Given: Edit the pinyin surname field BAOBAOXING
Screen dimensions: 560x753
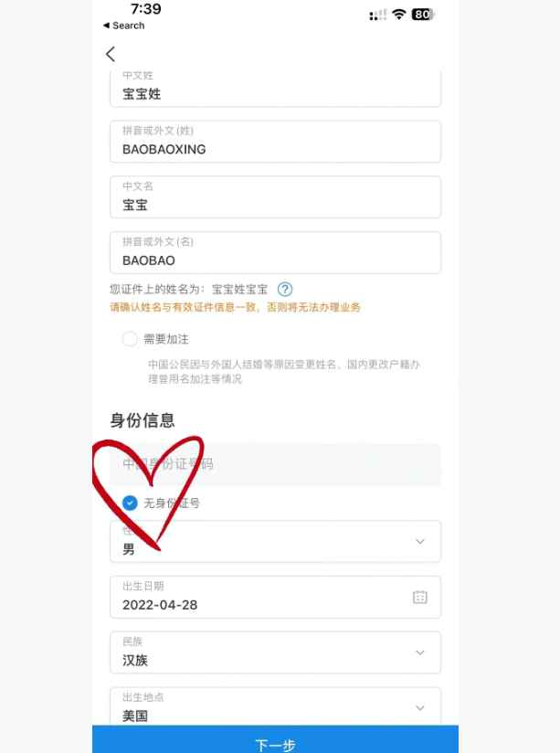Looking at the screenshot, I should 275,142.
